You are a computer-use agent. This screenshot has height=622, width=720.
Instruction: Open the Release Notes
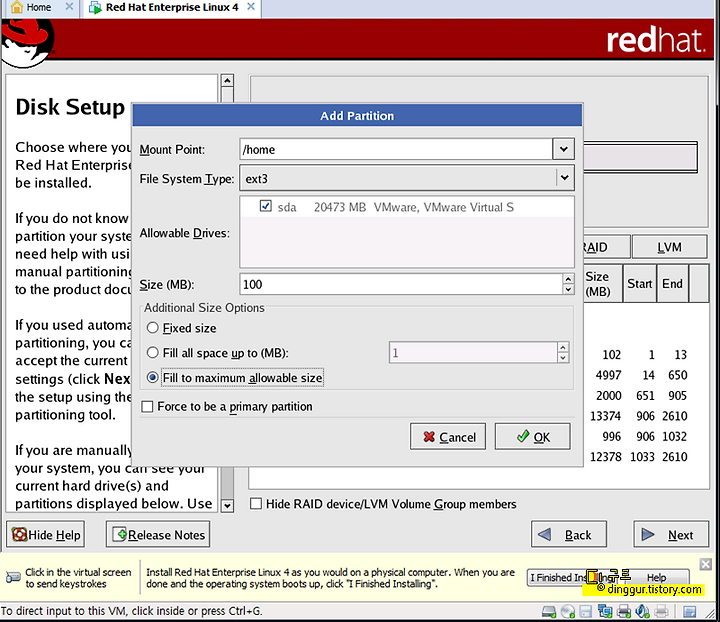click(x=158, y=534)
